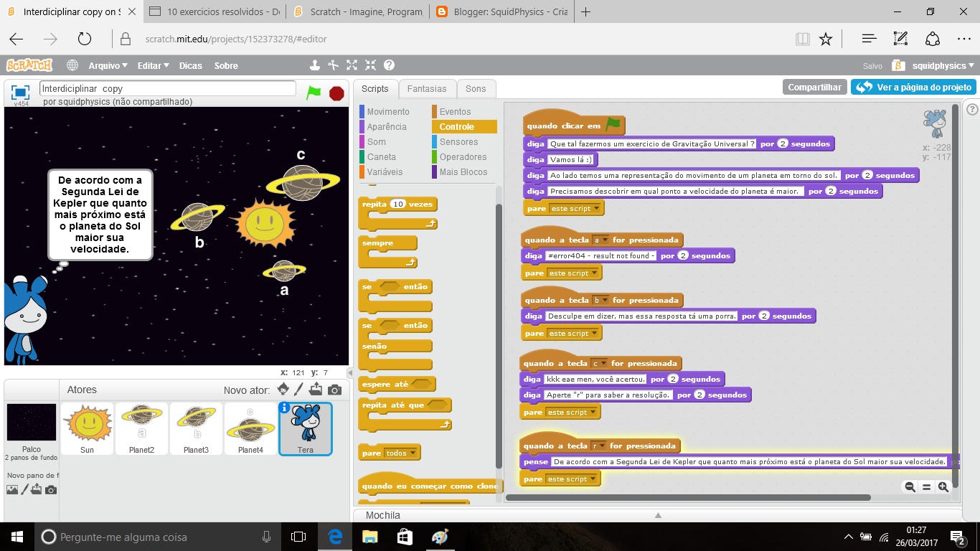Paint a new backdrop
Viewport: 980px width, 551px height.
click(24, 489)
